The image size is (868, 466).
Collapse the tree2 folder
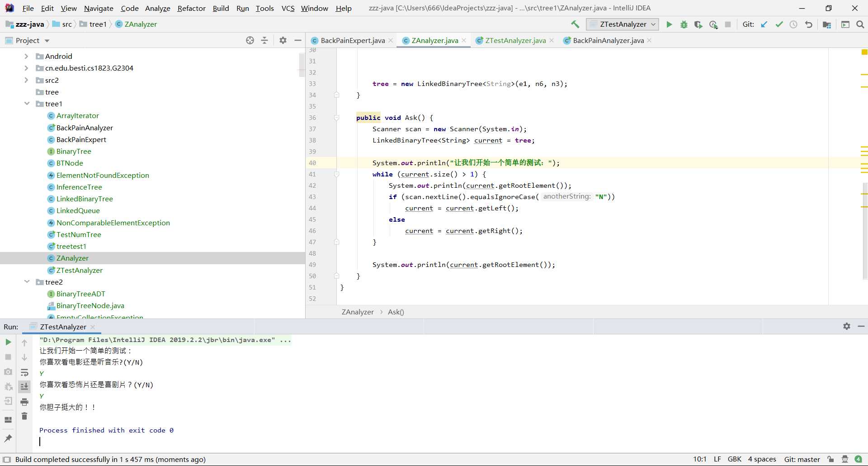point(27,282)
